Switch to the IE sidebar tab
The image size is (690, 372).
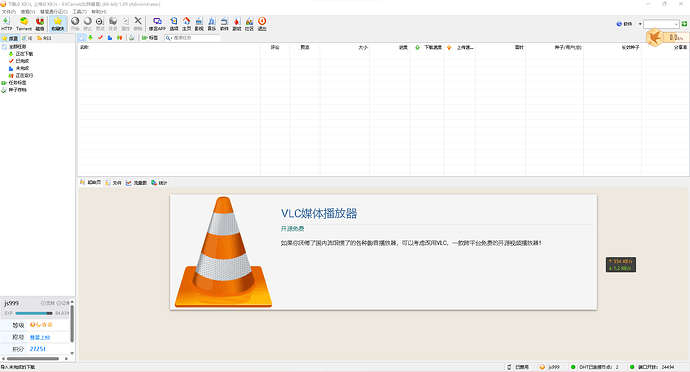(x=27, y=38)
